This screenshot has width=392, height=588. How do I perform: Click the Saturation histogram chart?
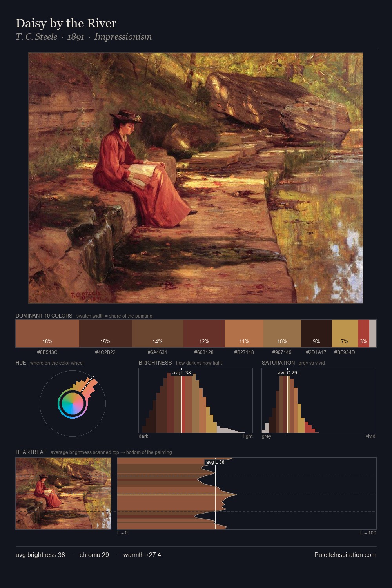click(319, 401)
